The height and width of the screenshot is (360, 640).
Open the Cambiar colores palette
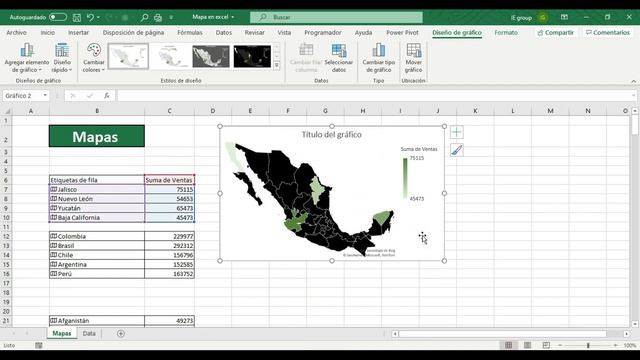(x=93, y=58)
